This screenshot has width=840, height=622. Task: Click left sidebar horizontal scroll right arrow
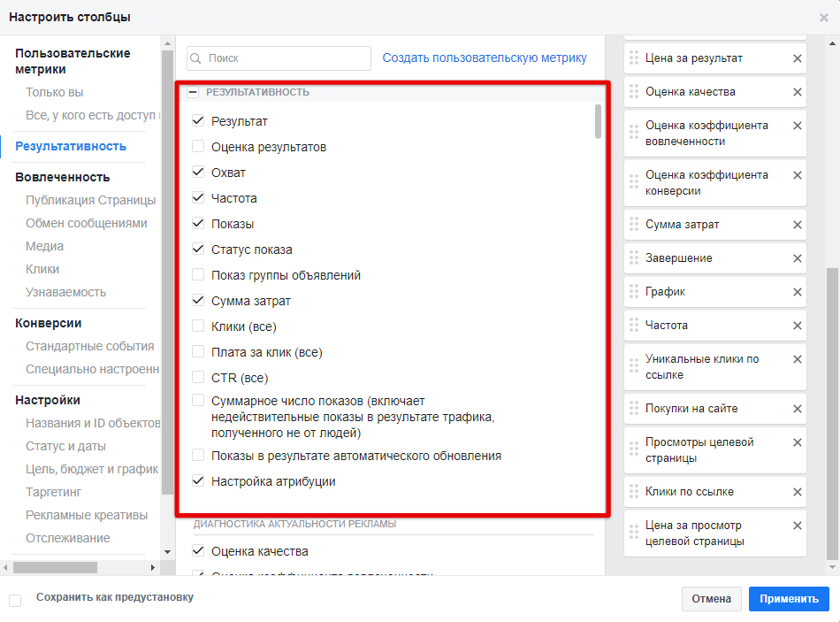(154, 567)
